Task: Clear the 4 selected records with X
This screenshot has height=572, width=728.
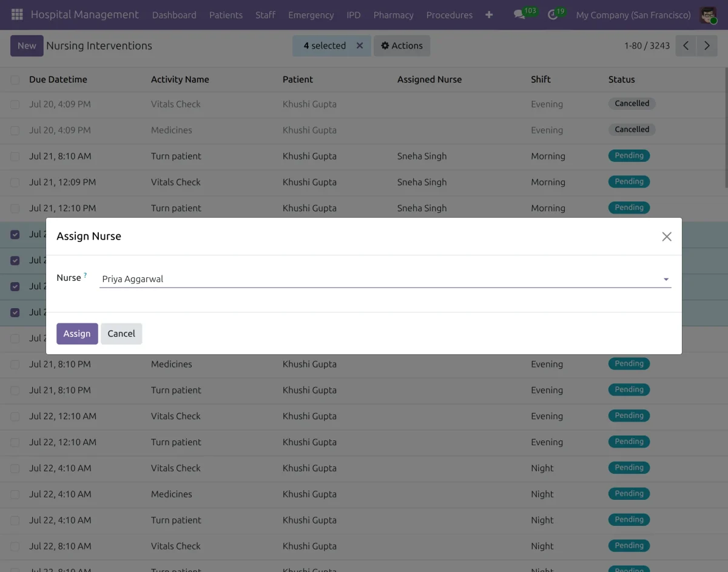Action: pyautogui.click(x=360, y=45)
